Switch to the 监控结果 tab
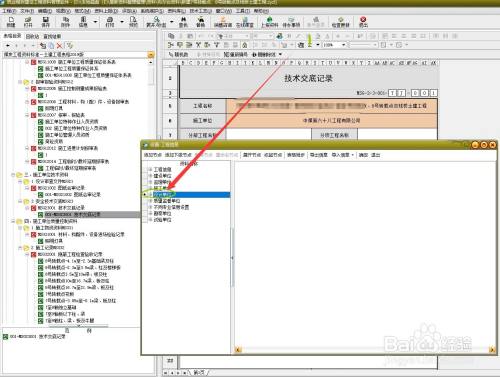500x377 pixels. (x=52, y=36)
